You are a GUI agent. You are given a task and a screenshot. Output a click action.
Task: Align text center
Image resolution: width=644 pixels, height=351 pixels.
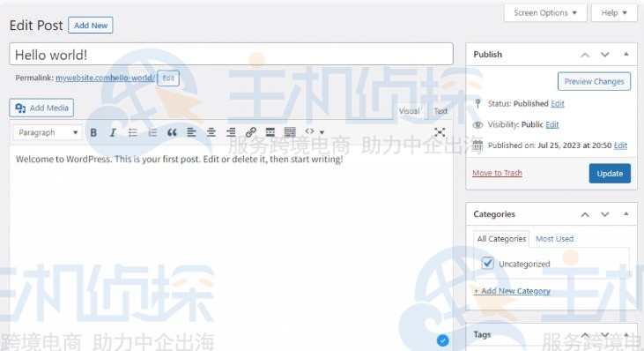211,132
